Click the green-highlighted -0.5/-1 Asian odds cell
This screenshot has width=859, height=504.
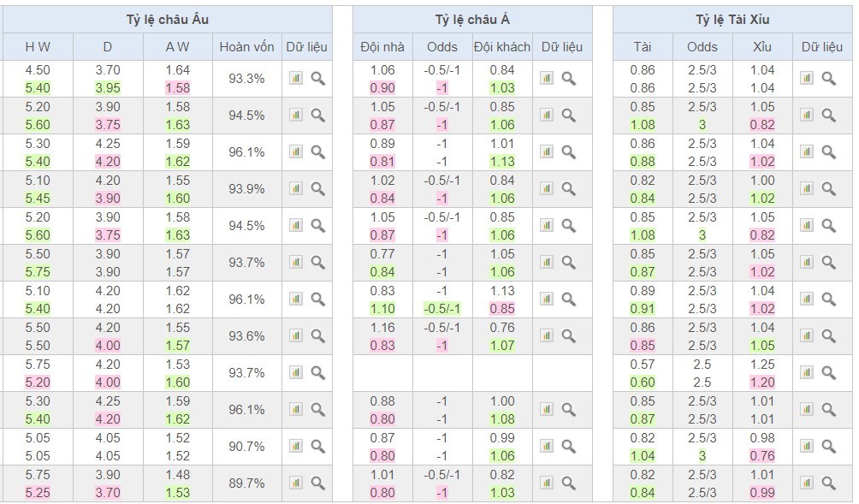click(442, 308)
